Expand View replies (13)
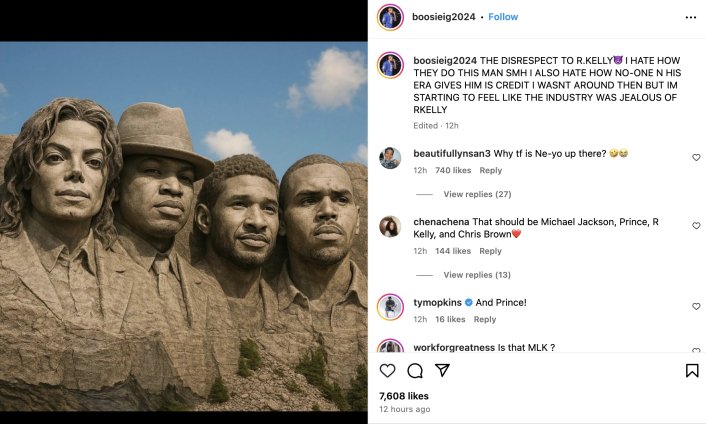 476,275
